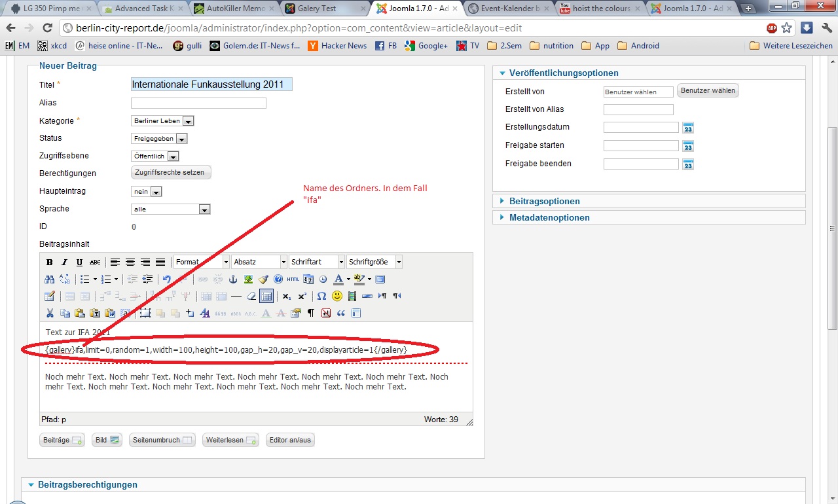The image size is (838, 504).
Task: Open calendar icon next to Erstellungsdatum
Action: point(688,128)
